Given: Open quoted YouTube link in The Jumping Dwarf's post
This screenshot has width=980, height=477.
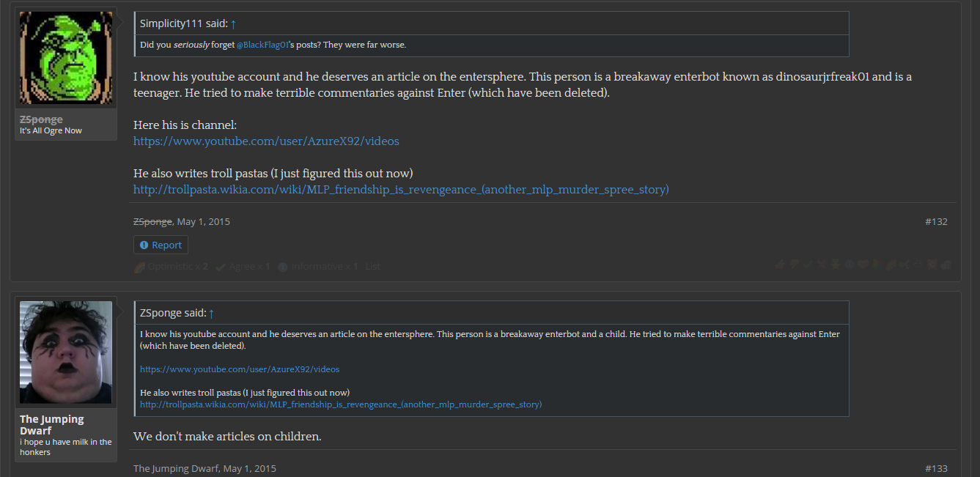Looking at the screenshot, I should [240, 369].
